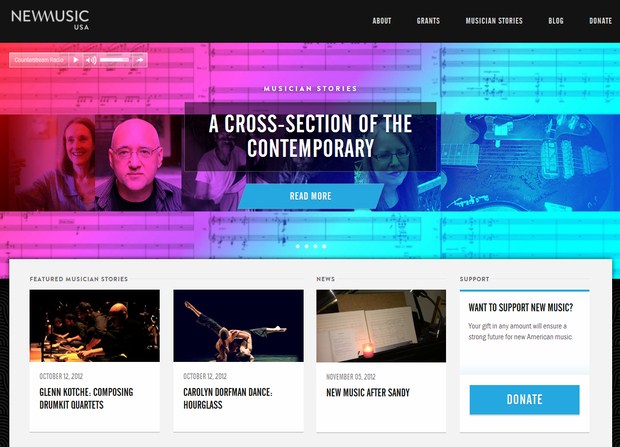The image size is (620, 447).
Task: Adjust the radio volume slider
Action: (x=115, y=60)
